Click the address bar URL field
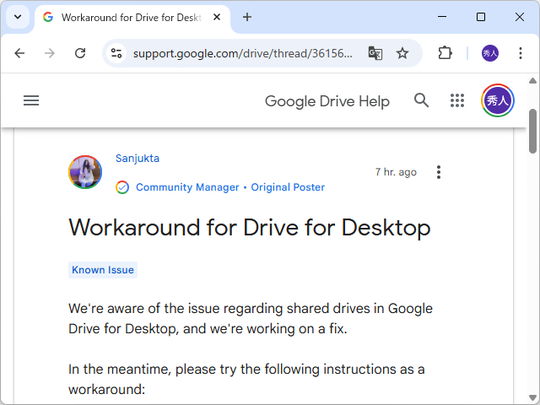The width and height of the screenshot is (540, 405). click(243, 53)
